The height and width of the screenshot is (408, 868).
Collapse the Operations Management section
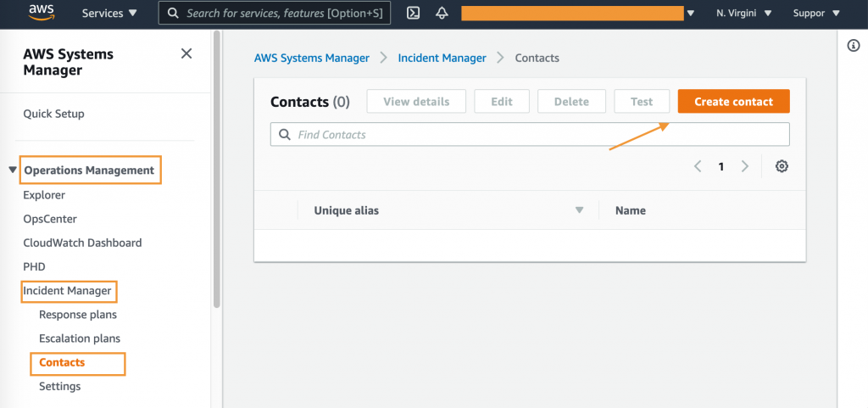pos(13,170)
